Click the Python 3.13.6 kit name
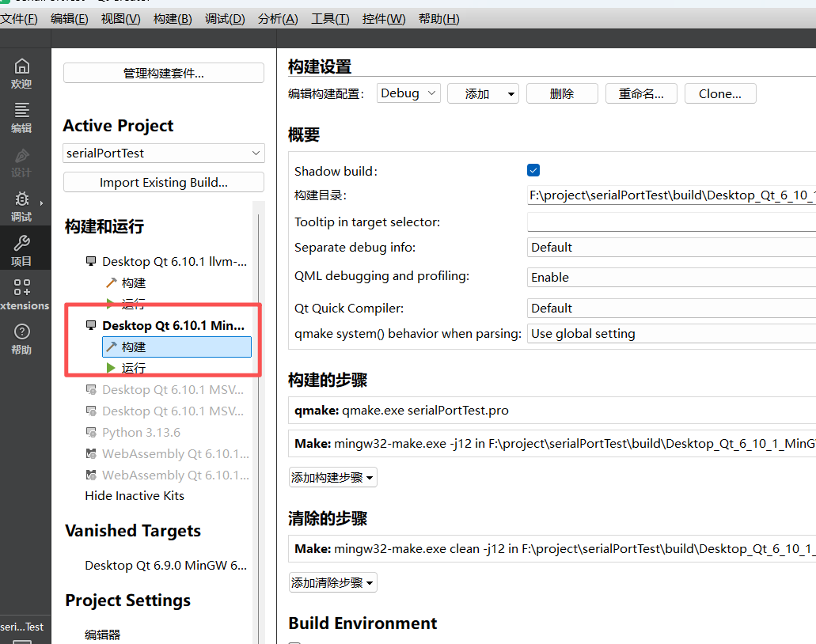 click(141, 432)
